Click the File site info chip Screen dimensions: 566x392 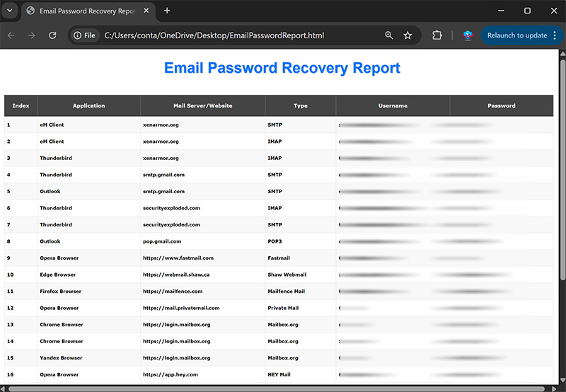pos(84,35)
